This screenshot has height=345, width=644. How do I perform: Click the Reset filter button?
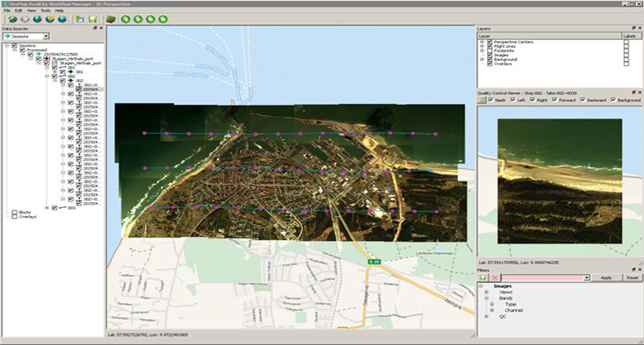(632, 276)
